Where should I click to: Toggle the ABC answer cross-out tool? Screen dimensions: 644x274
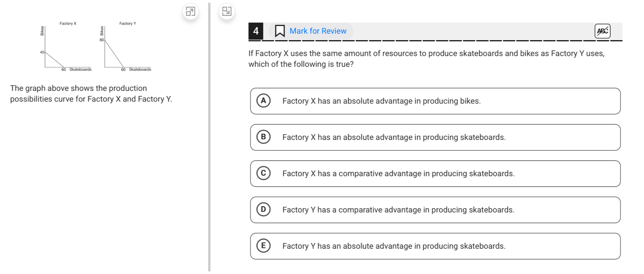pos(602,31)
